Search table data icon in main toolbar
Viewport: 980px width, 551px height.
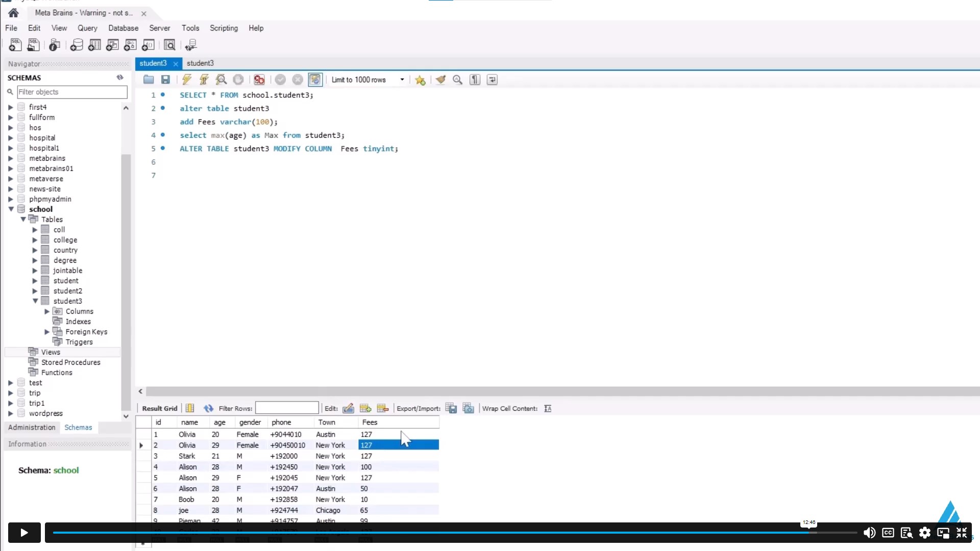(169, 45)
